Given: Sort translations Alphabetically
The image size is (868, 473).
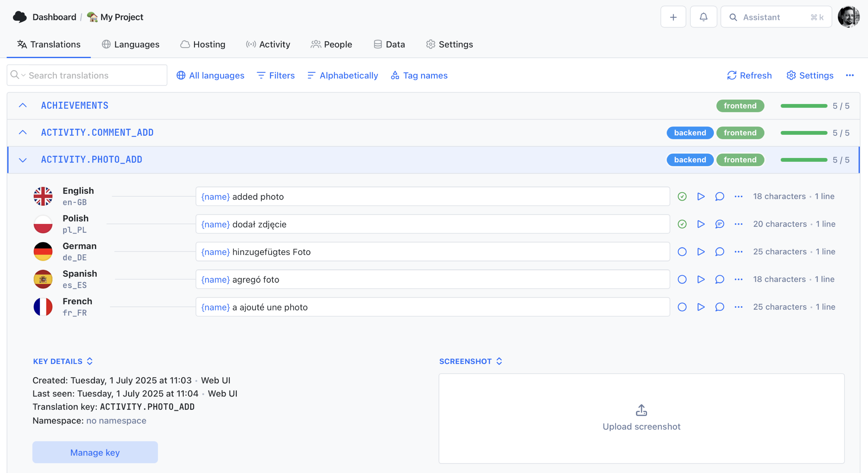Looking at the screenshot, I should tap(342, 76).
